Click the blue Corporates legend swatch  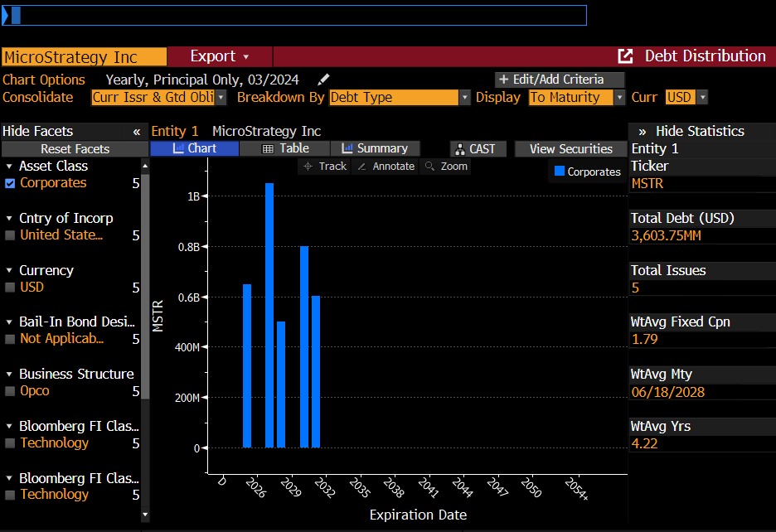(x=560, y=172)
